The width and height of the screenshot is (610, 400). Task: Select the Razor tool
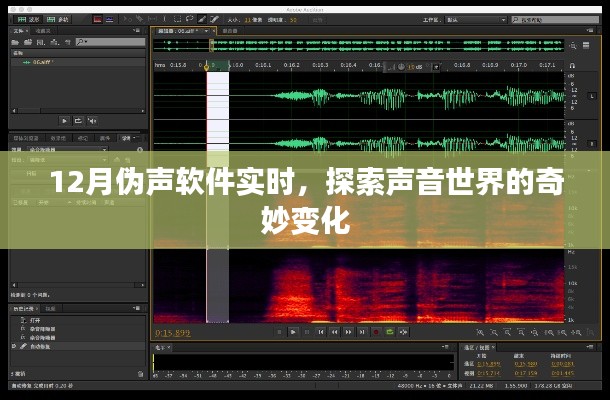click(140, 19)
